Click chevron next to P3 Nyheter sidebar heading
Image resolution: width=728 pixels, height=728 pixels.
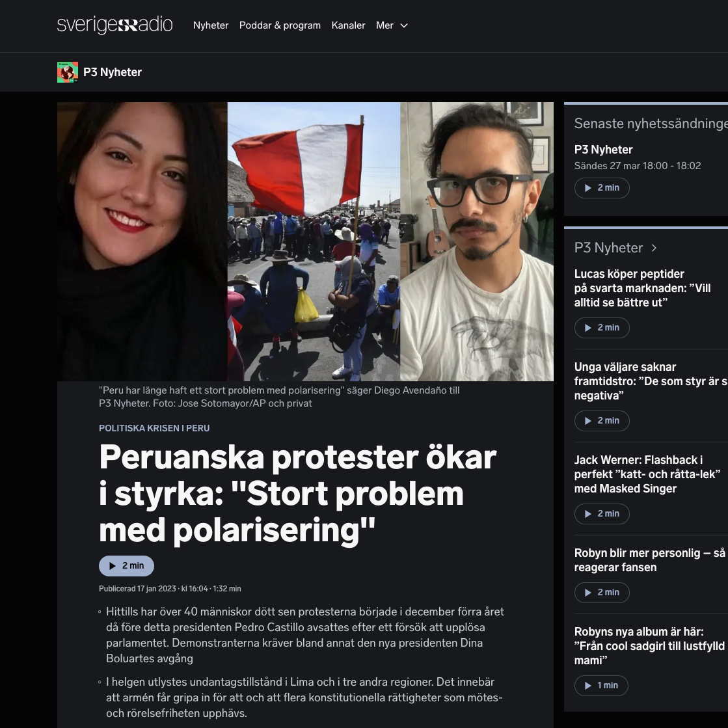[654, 248]
